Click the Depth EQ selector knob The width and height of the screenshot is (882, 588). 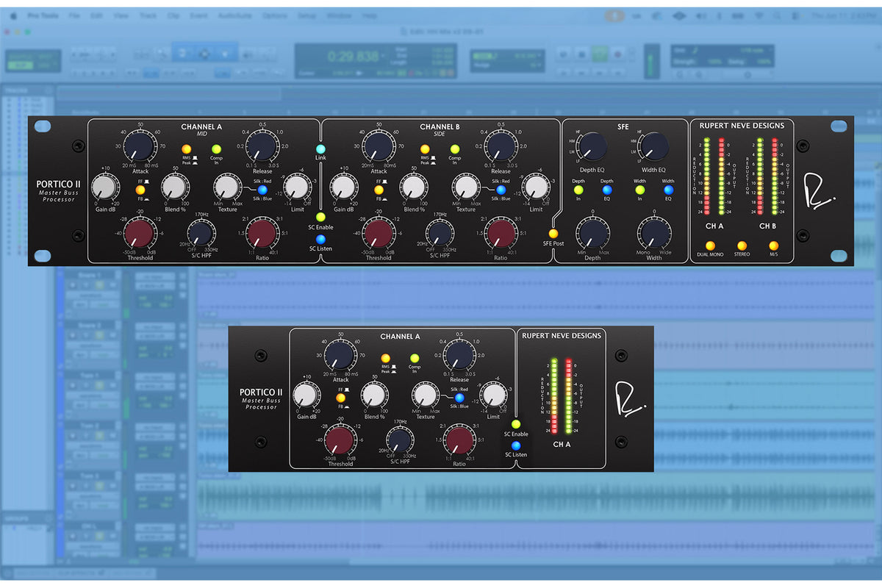click(x=592, y=148)
